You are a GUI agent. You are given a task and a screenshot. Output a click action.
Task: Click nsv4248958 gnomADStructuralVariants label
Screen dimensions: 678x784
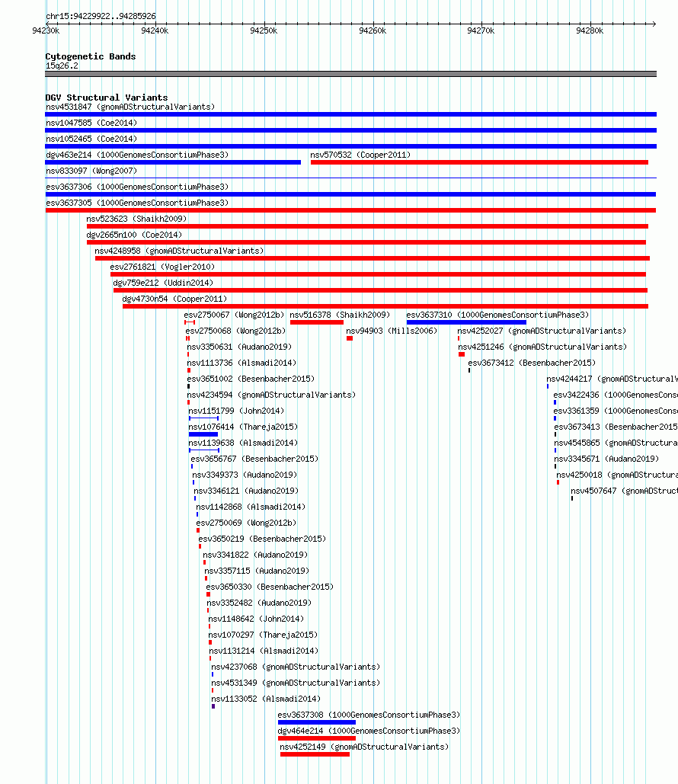179,251
